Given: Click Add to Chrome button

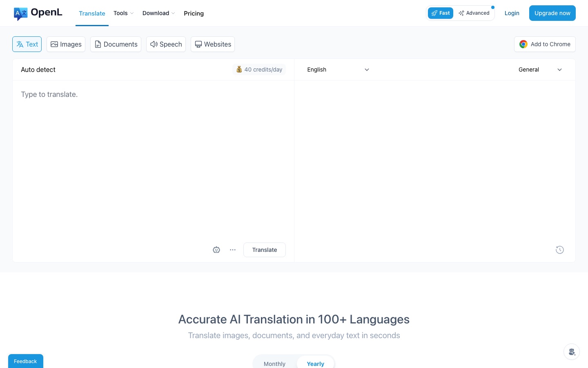Looking at the screenshot, I should 545,44.
